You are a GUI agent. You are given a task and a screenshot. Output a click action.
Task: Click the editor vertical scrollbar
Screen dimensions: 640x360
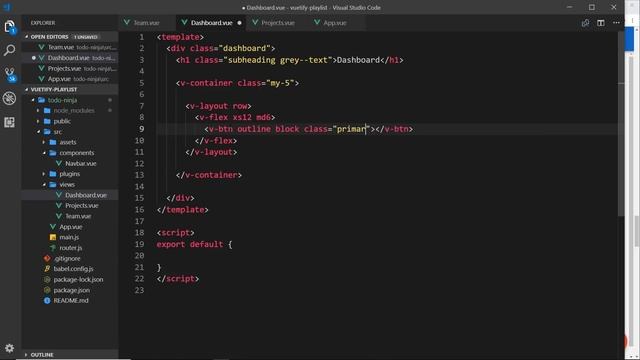(x=621, y=124)
